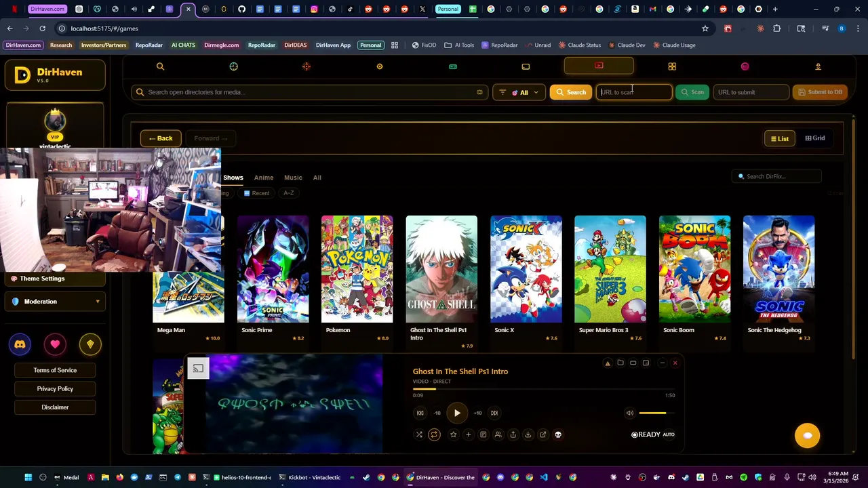The image size is (868, 488).
Task: Open the green gamepad nav icon
Action: (x=453, y=66)
